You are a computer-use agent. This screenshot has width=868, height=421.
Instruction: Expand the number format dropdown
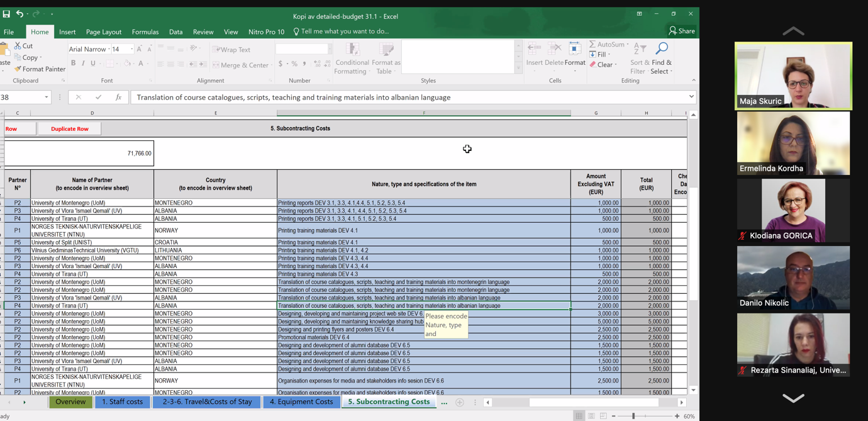pos(330,49)
